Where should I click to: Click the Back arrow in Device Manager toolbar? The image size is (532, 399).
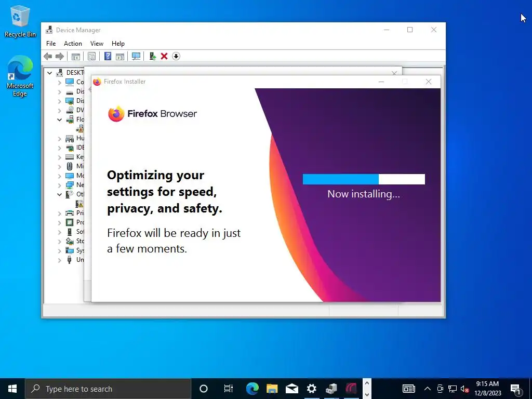click(x=48, y=56)
